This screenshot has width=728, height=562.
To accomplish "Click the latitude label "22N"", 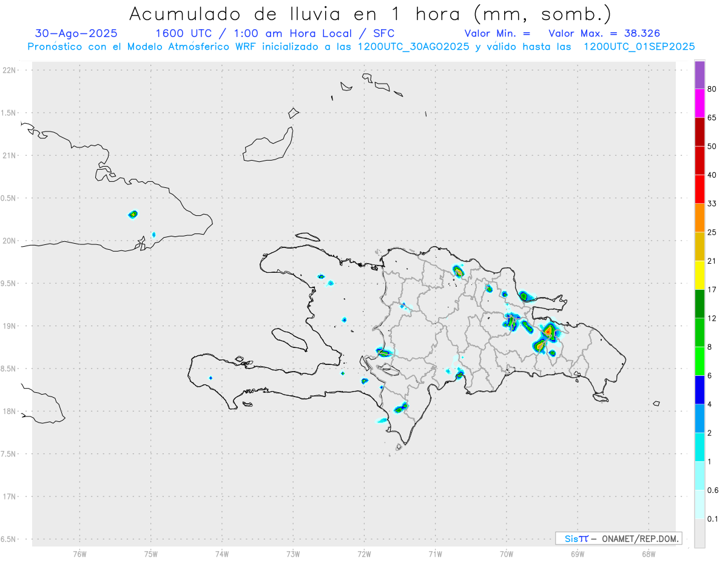I will (9, 70).
